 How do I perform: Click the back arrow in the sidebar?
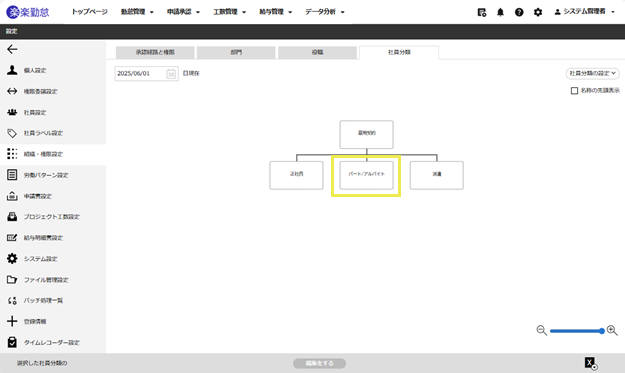12,49
